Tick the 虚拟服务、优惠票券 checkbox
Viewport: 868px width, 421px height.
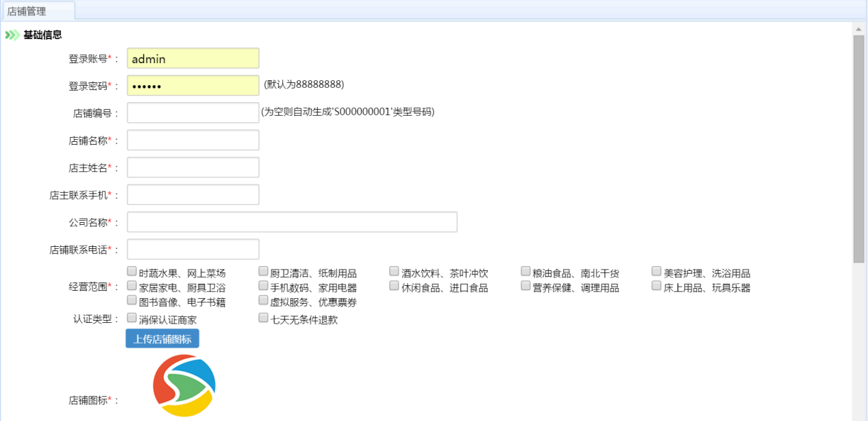(263, 300)
